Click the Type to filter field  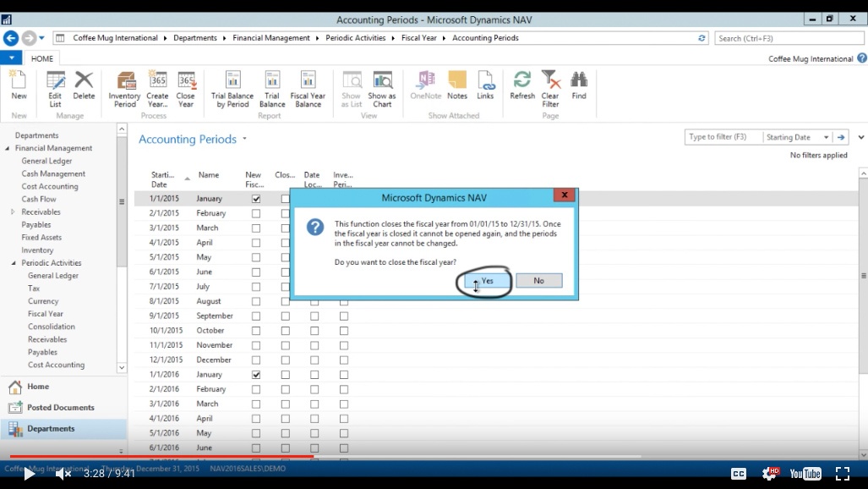723,137
